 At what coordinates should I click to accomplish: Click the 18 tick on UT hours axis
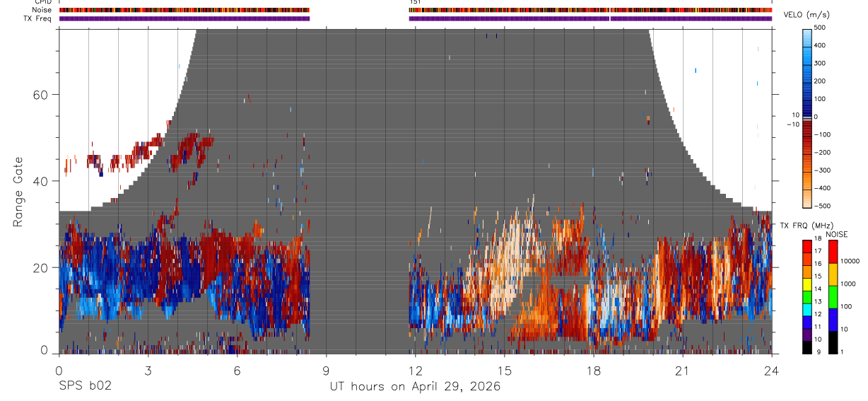(593, 370)
